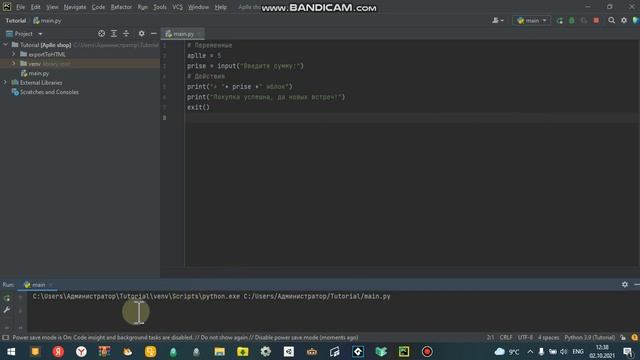The height and width of the screenshot is (360, 640).
Task: Select Scratches and Consoles
Action: coord(49,92)
